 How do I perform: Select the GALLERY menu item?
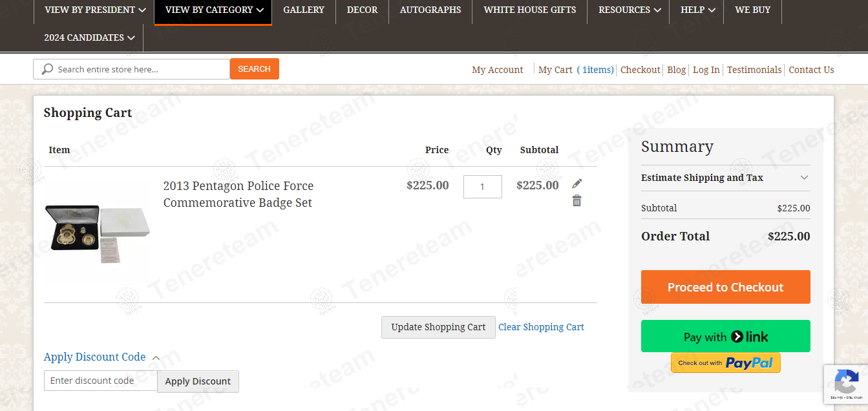pyautogui.click(x=303, y=10)
